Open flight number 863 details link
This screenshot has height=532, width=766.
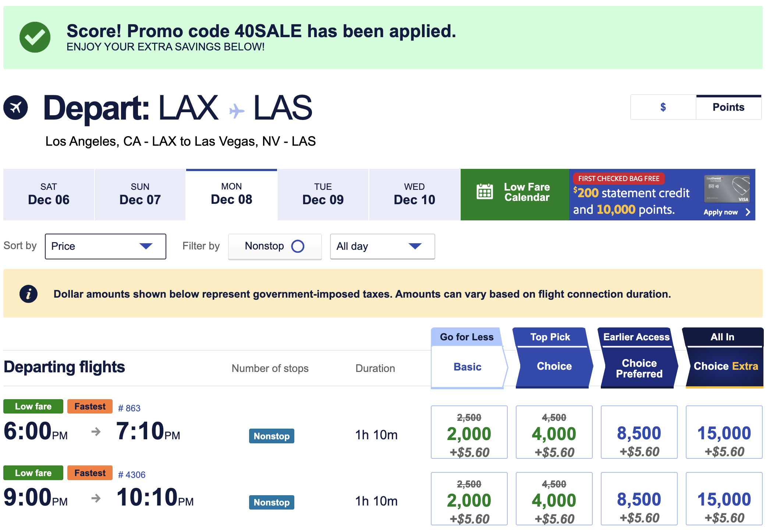point(129,408)
